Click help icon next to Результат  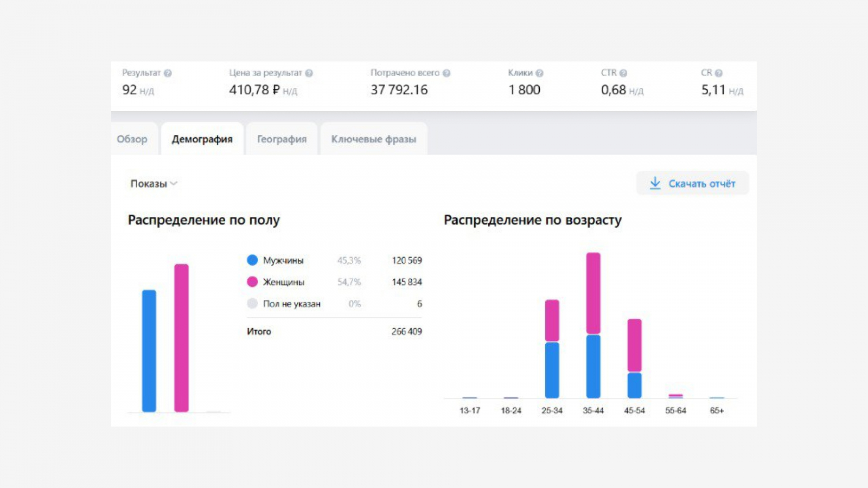tap(168, 73)
